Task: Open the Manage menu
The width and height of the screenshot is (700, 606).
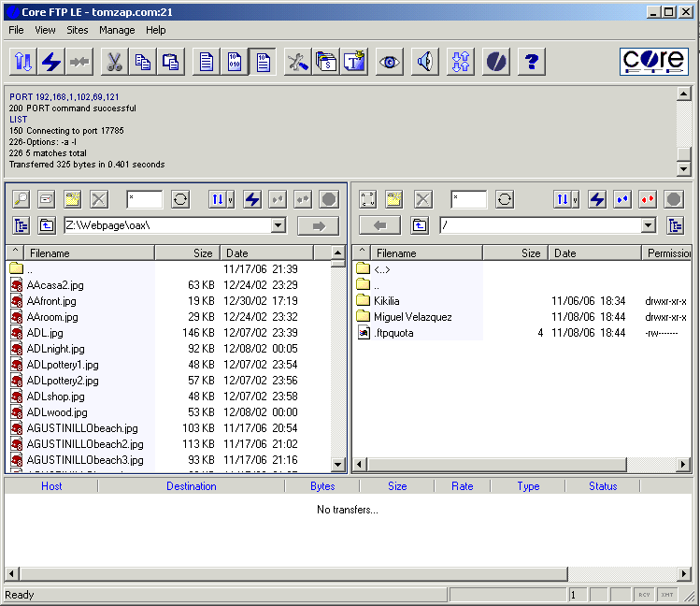Action: coord(117,30)
